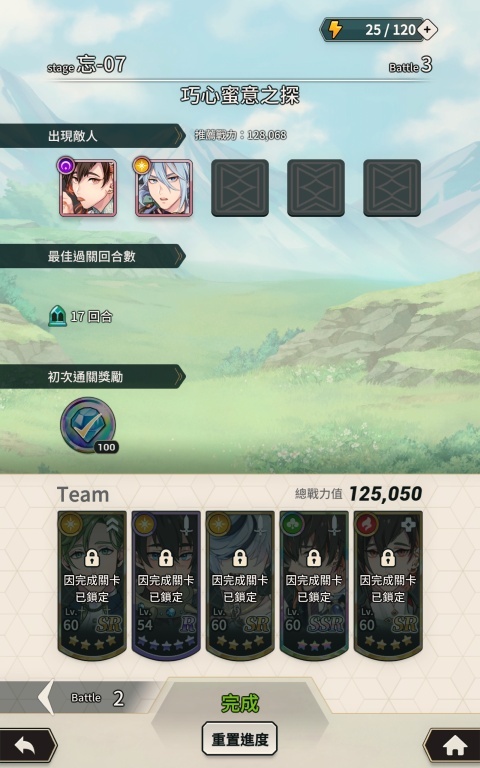This screenshot has height=768, width=480.
Task: Click the 重置進度 reset progress button
Action: coord(240,739)
